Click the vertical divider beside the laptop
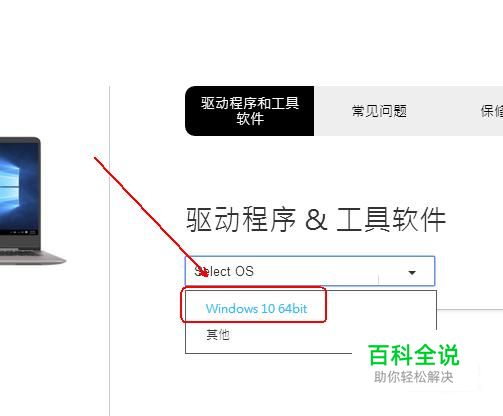Screen dimensions: 503x416 point(110,250)
